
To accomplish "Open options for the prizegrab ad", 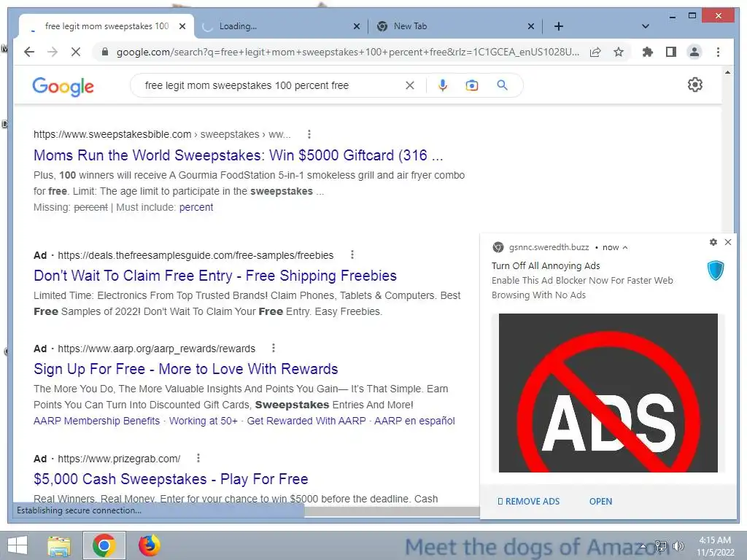I will [x=198, y=458].
